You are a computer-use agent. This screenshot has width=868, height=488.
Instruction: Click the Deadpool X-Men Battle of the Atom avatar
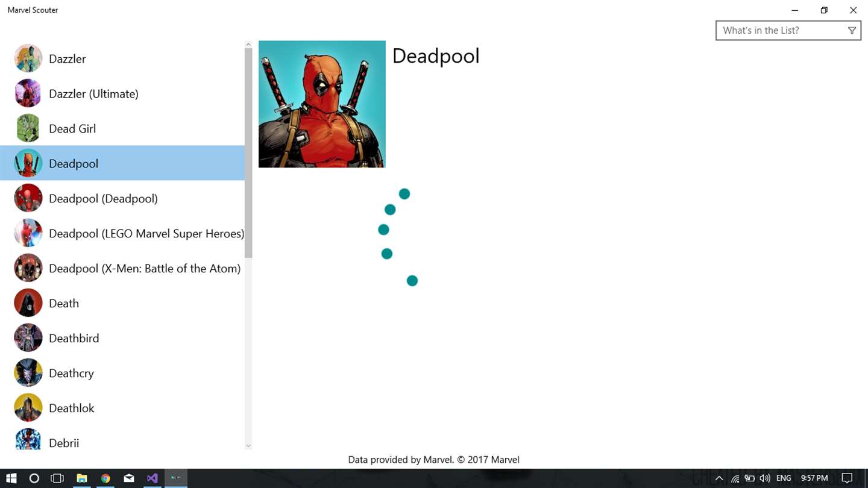pos(28,268)
